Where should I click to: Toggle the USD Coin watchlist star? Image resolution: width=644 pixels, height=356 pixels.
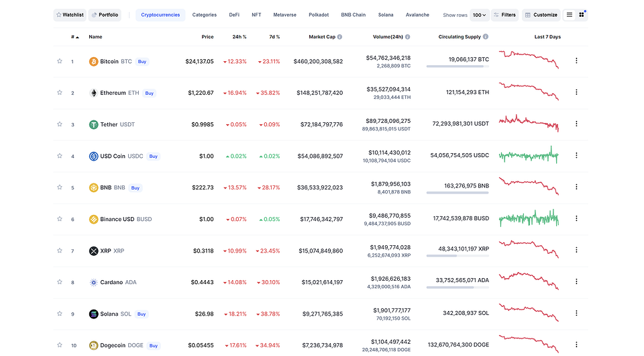(x=60, y=156)
